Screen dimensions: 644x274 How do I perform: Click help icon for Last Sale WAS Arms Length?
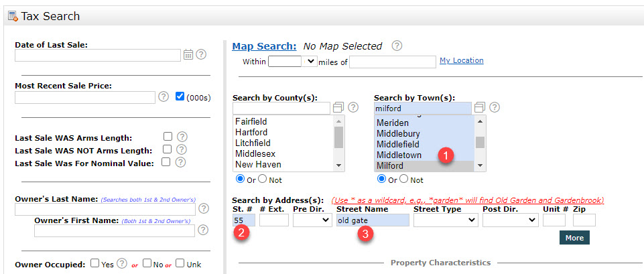pos(182,137)
